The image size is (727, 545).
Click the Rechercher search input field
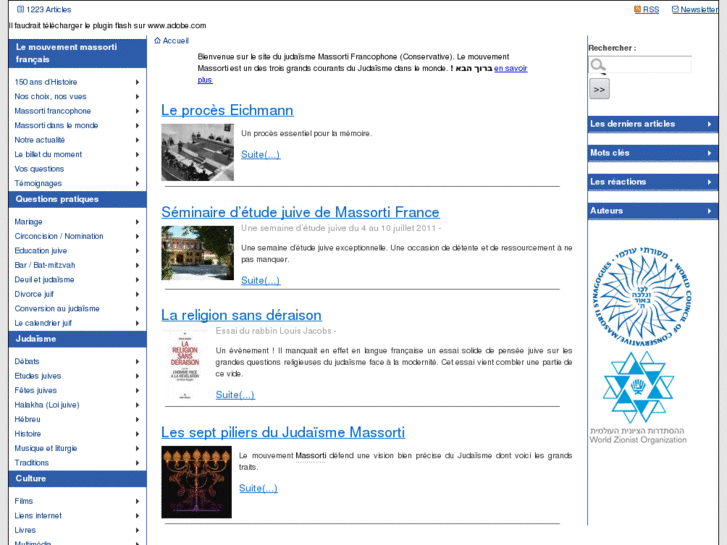(x=640, y=65)
